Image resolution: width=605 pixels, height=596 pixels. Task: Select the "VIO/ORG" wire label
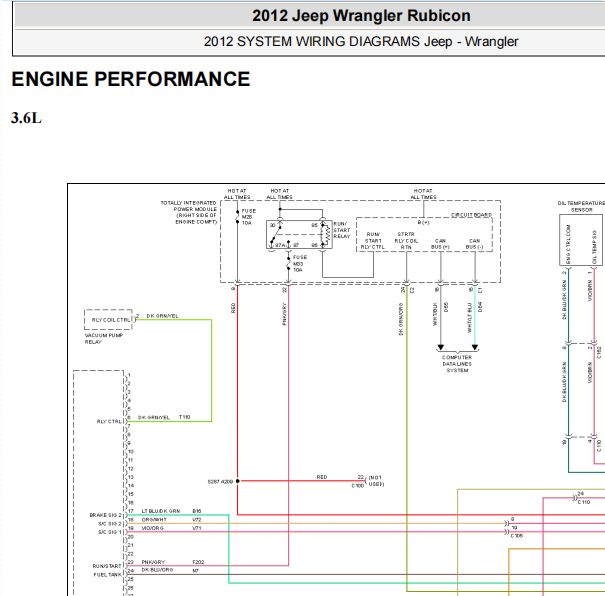152,528
